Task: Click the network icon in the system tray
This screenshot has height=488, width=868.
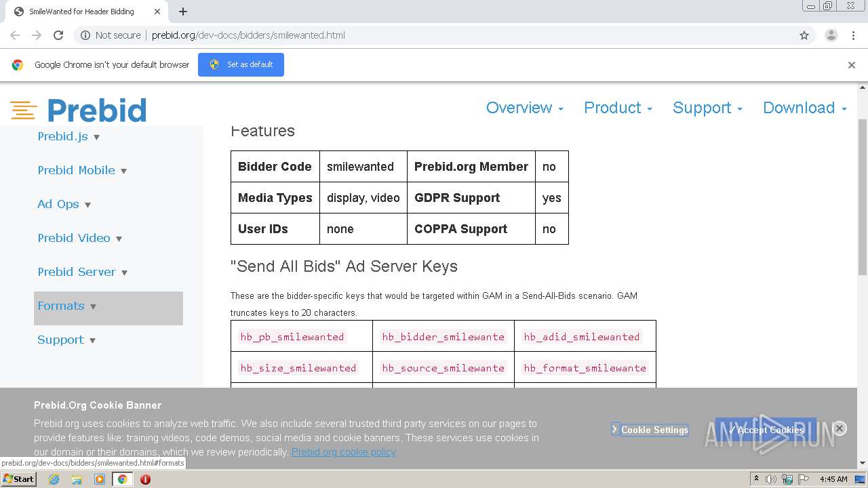Action: pyautogui.click(x=787, y=479)
